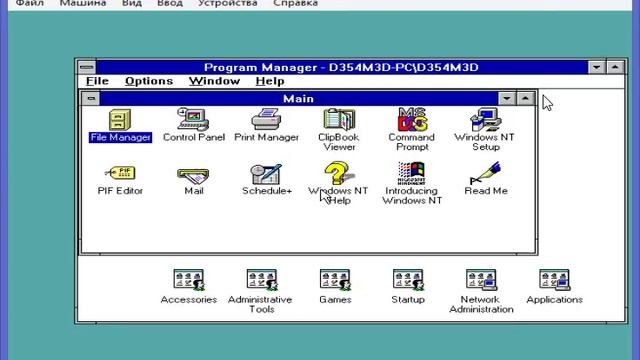Screen dimensions: 640x360
Task: Open the Ввод menu
Action: pos(170,3)
